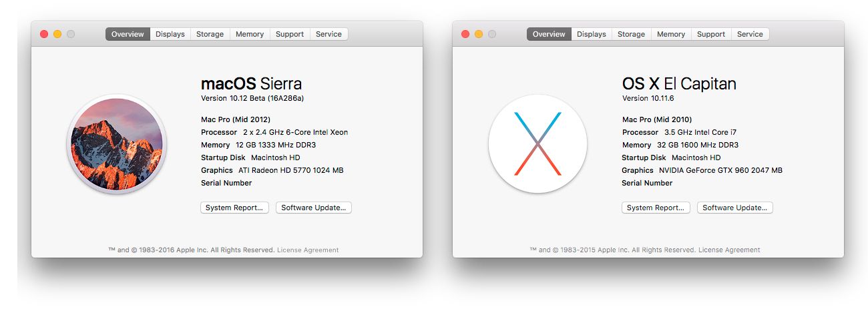868x311 pixels.
Task: Open Memory tab in Sierra window
Action: [x=250, y=34]
